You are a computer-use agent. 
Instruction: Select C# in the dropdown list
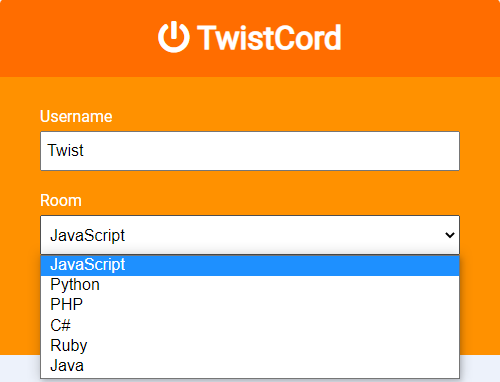pyautogui.click(x=250, y=325)
